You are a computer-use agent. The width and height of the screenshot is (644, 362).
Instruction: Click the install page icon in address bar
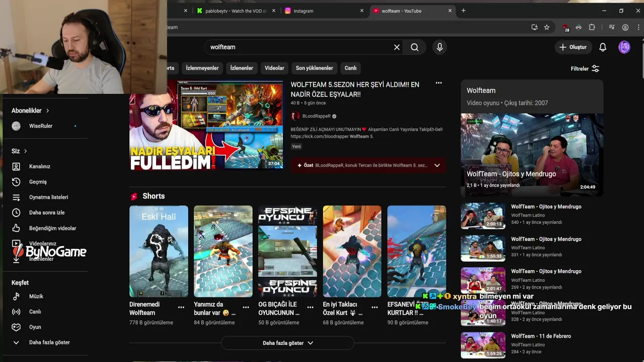(x=534, y=27)
